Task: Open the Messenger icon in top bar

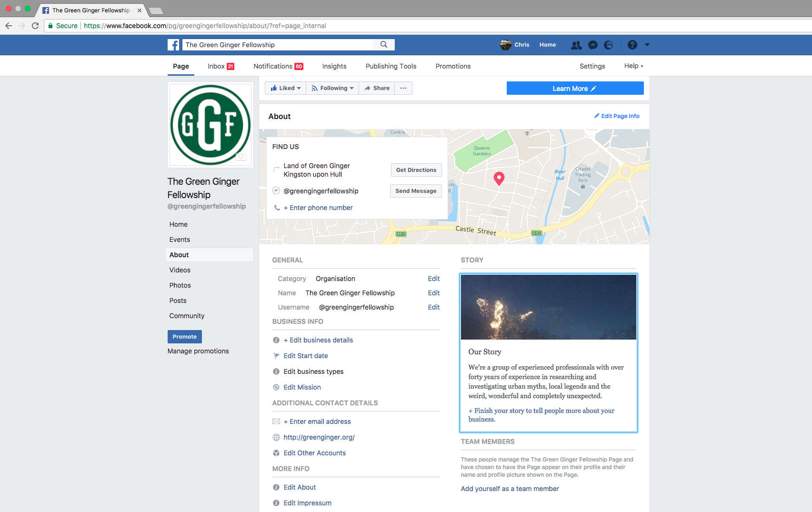Action: [x=592, y=45]
